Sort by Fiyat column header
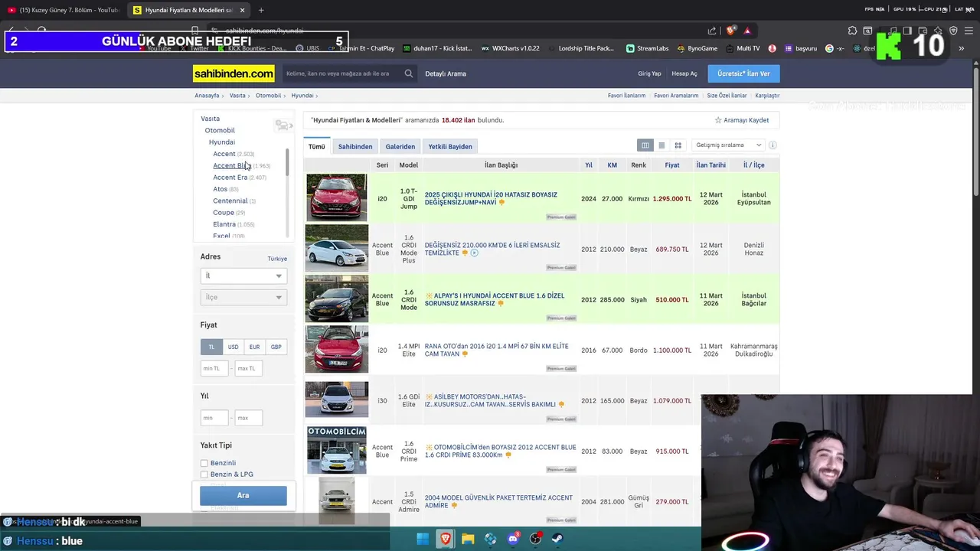980x551 pixels. (x=672, y=165)
